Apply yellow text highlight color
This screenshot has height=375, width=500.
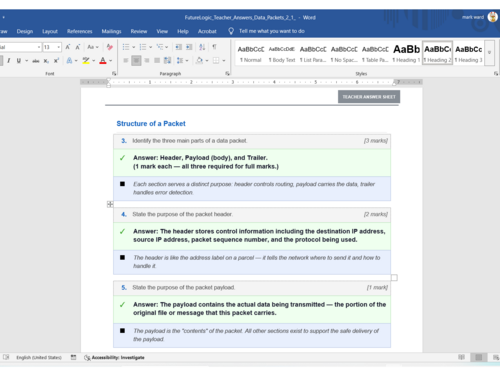point(86,61)
